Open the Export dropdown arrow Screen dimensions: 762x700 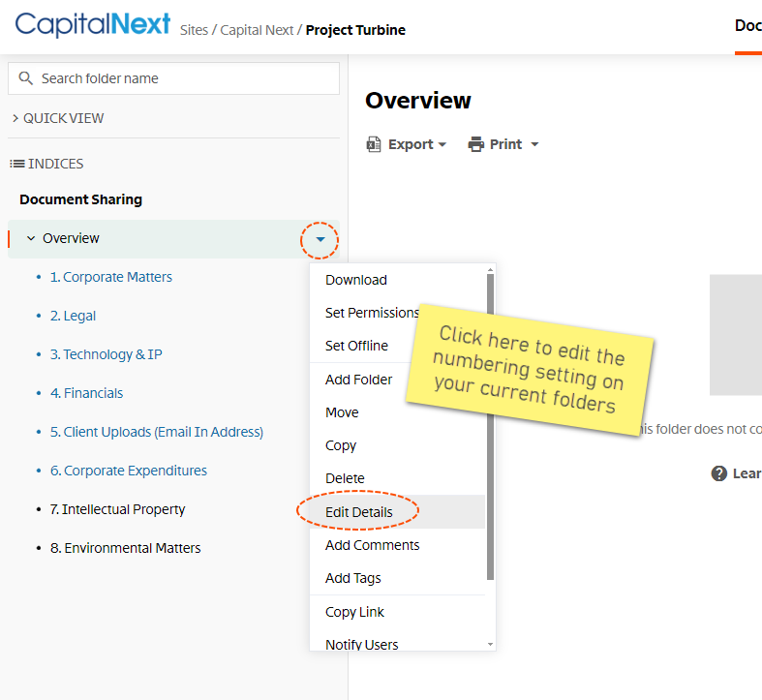pyautogui.click(x=442, y=144)
